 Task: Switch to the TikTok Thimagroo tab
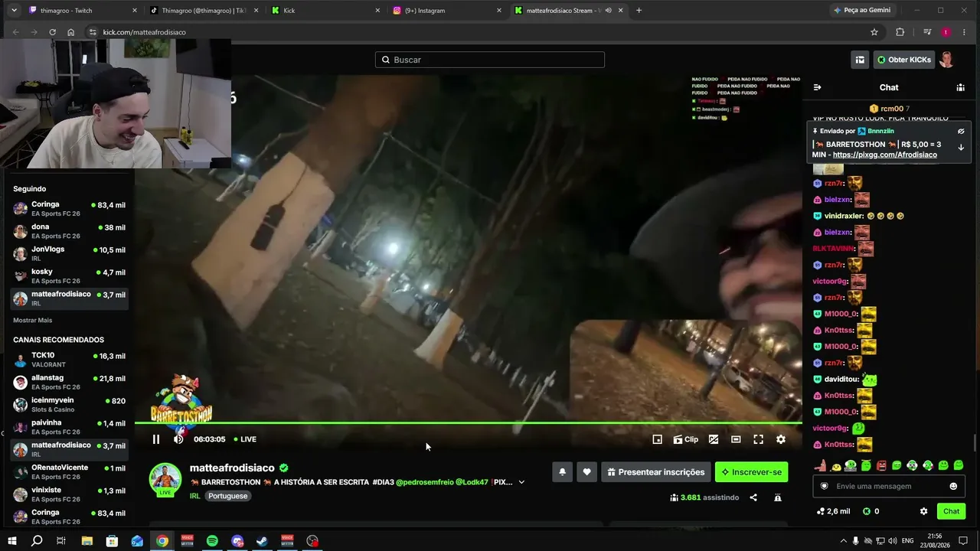(204, 11)
